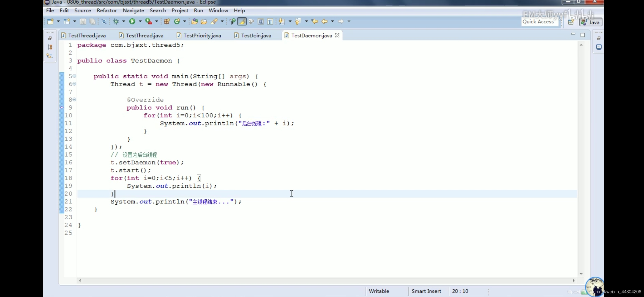
Task: Click the Debug bug icon
Action: pyautogui.click(x=116, y=21)
